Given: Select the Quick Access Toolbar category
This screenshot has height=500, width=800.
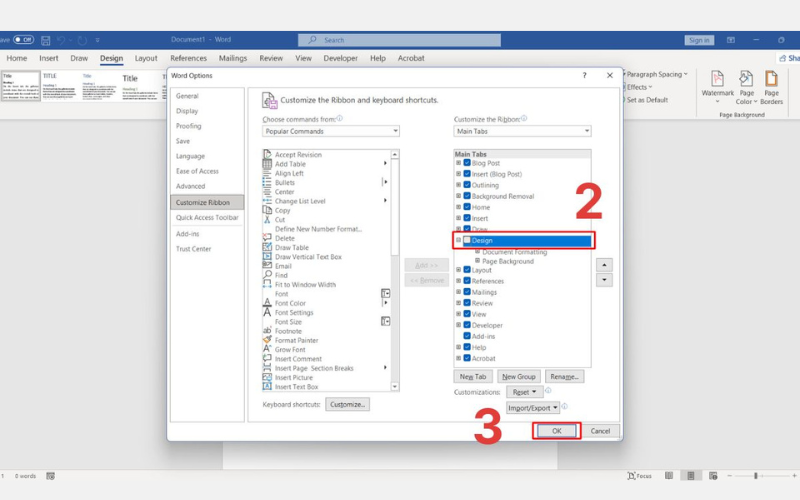Looking at the screenshot, I should 207,217.
